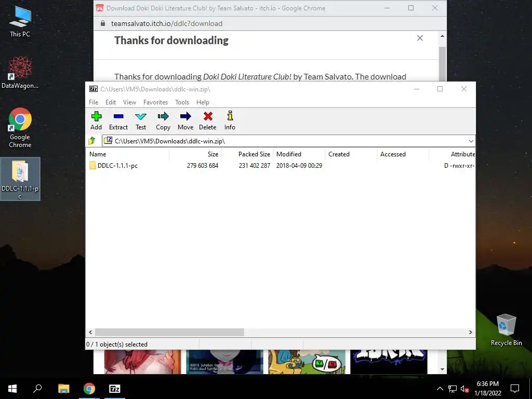The height and width of the screenshot is (399, 532).
Task: Open taskbar search magnifier
Action: 37,389
